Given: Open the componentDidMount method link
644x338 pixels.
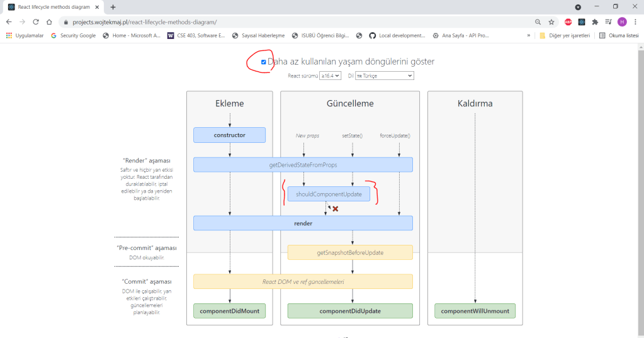Looking at the screenshot, I should [x=229, y=311].
